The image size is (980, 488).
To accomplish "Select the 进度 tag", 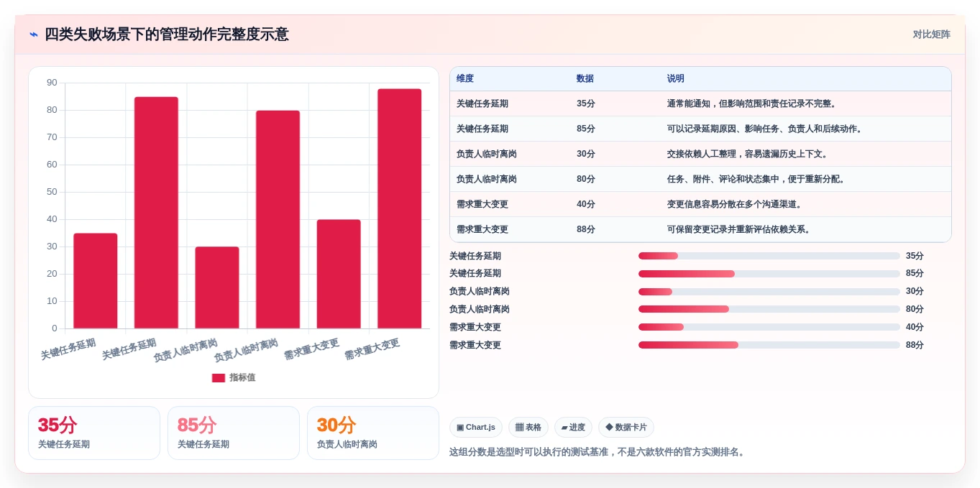I will 574,427.
